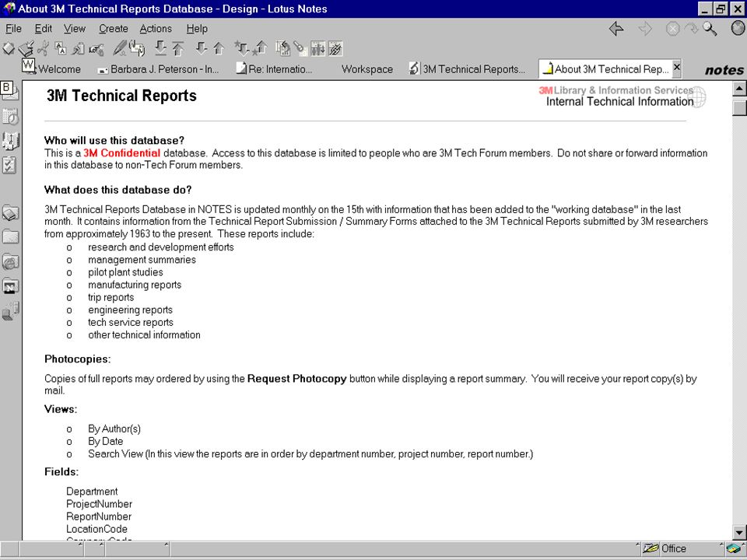The image size is (747, 560).
Task: Open the Mail bookmark in the sidebar
Action: [x=10, y=91]
